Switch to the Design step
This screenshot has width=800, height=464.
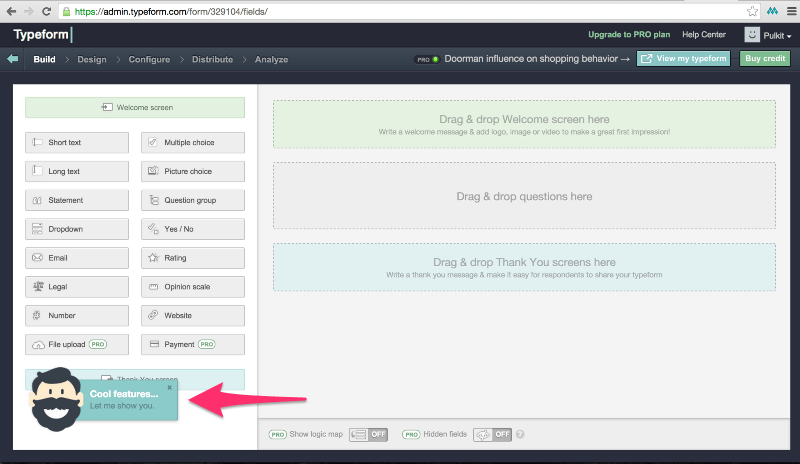92,59
